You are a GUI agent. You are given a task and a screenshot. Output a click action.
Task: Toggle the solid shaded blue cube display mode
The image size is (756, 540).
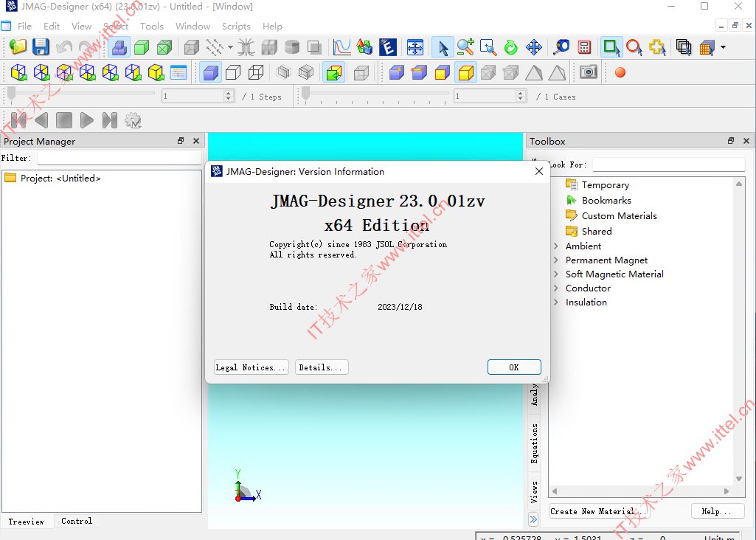coord(211,72)
